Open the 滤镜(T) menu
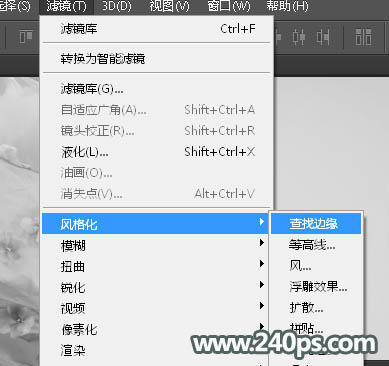This screenshot has width=389, height=366. [66, 6]
